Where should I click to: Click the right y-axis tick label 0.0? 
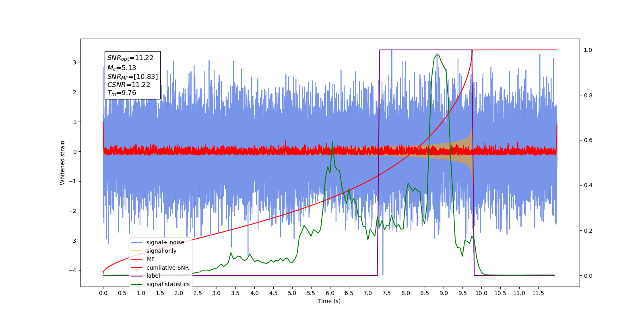588,276
